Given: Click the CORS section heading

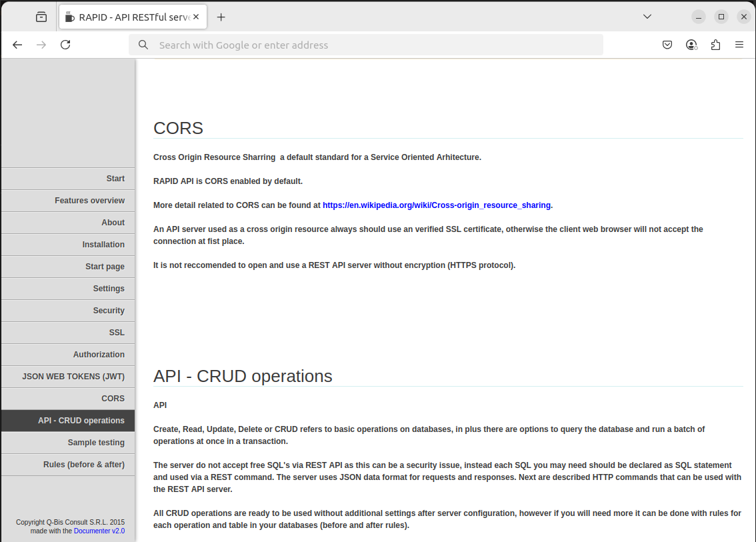Looking at the screenshot, I should [179, 128].
